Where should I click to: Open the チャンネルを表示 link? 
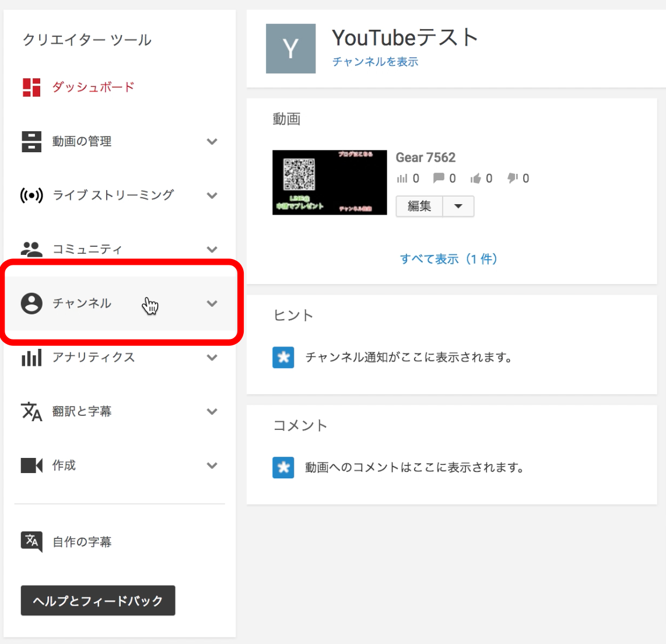coord(376,62)
